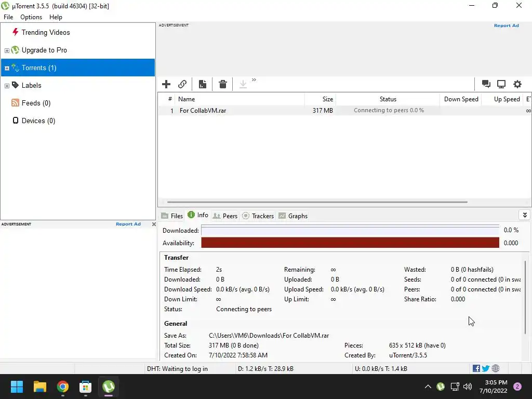This screenshot has height=399, width=532.
Task: Expand the Torrents (1) tree node
Action: click(x=7, y=68)
